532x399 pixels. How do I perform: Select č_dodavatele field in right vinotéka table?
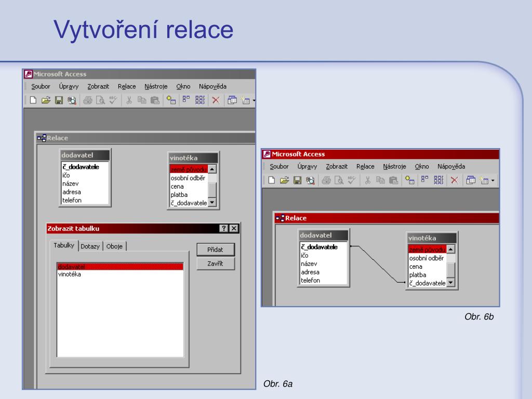click(x=427, y=283)
